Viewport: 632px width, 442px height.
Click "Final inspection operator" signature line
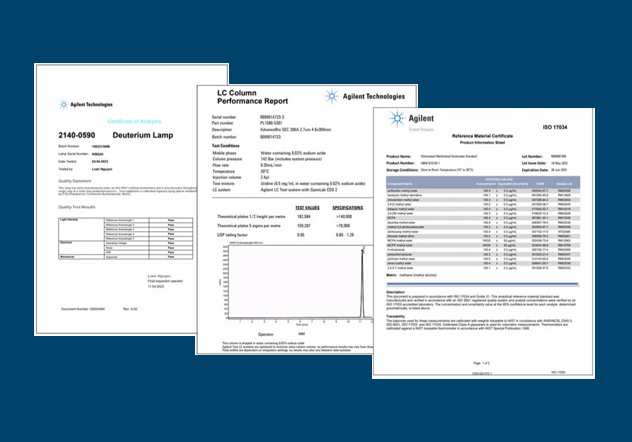(x=165, y=281)
